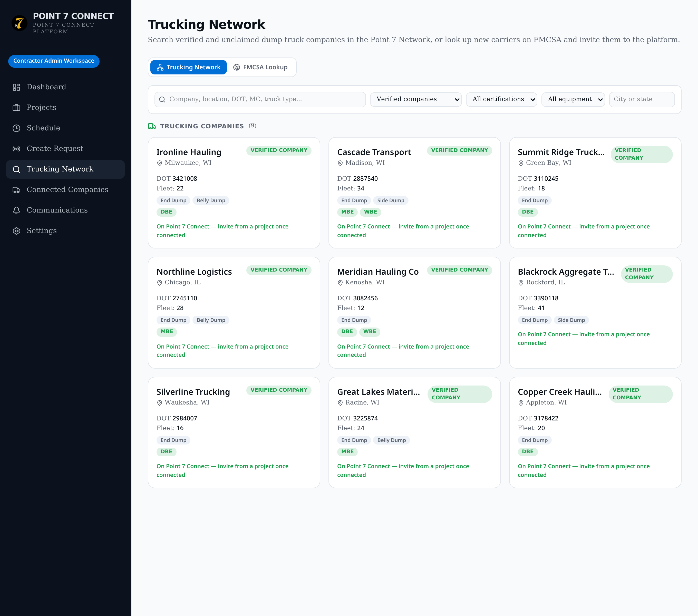Select the Trucking Network tab
The image size is (698, 616).
[x=189, y=67]
